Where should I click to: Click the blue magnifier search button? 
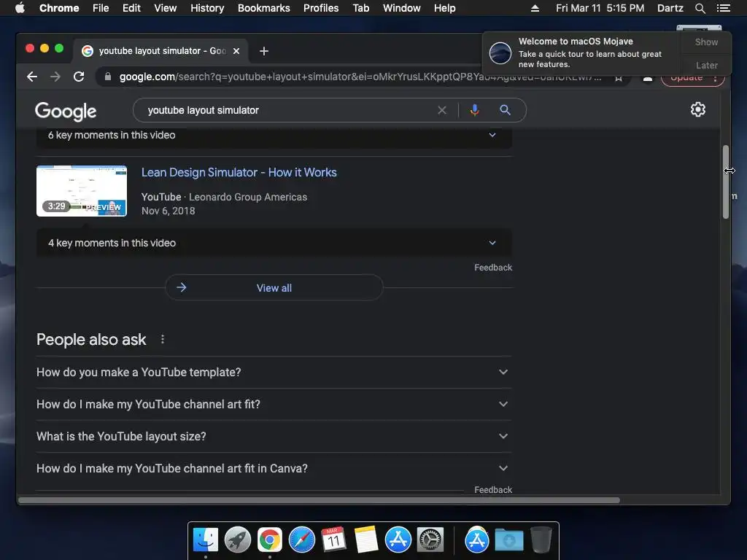click(505, 111)
